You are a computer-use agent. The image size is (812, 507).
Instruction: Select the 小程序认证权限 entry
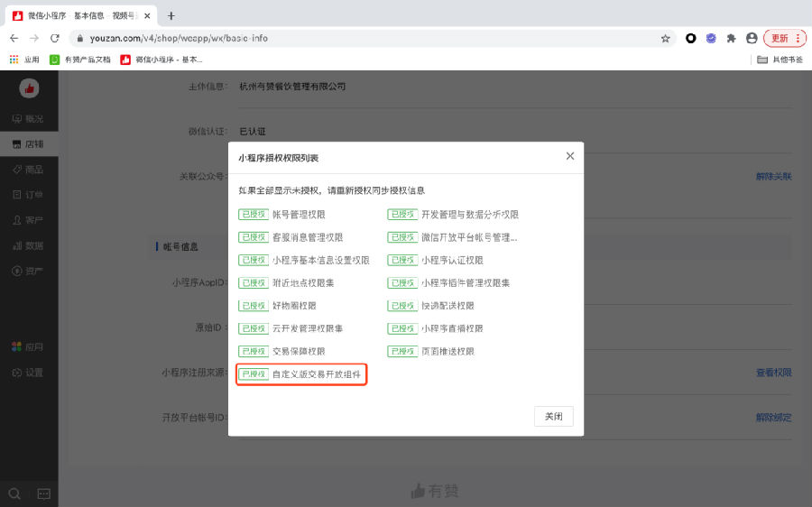tap(452, 260)
